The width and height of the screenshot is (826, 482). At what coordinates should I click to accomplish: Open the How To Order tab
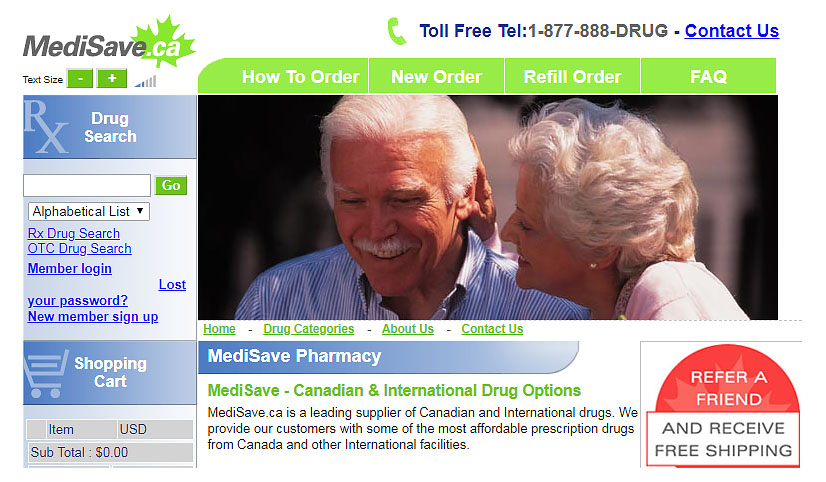[x=300, y=77]
